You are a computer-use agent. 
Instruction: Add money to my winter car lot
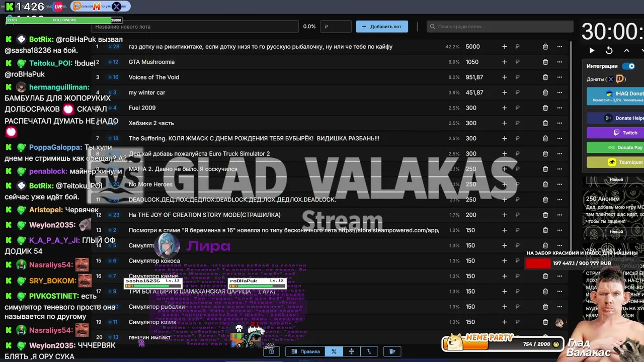click(x=505, y=93)
